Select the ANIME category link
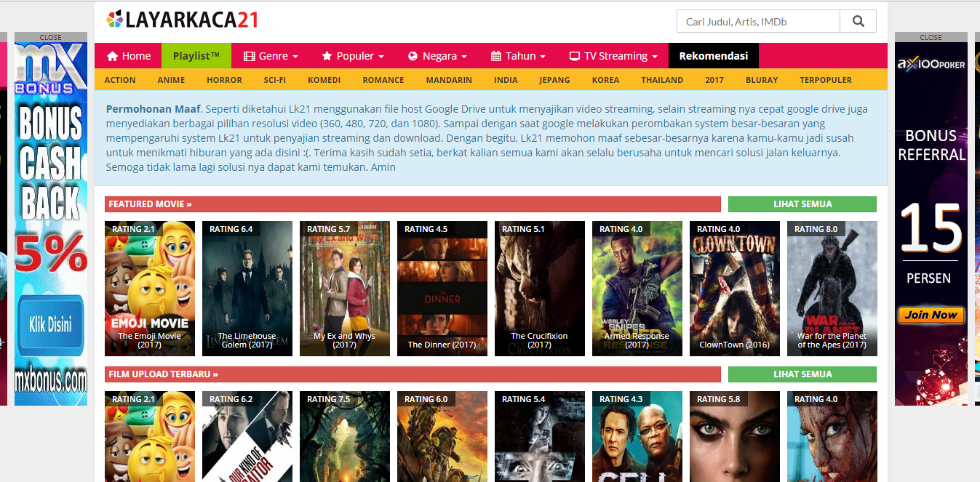 171,80
